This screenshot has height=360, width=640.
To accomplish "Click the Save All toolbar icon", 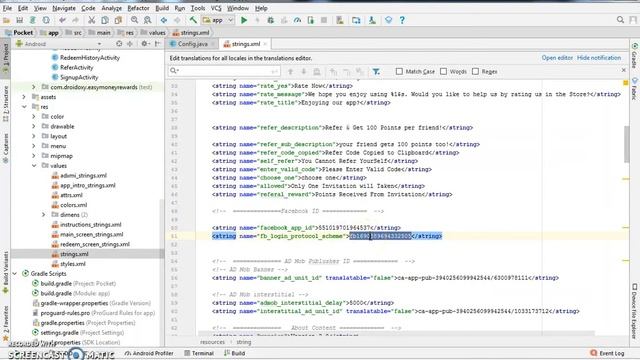I will tap(19, 20).
